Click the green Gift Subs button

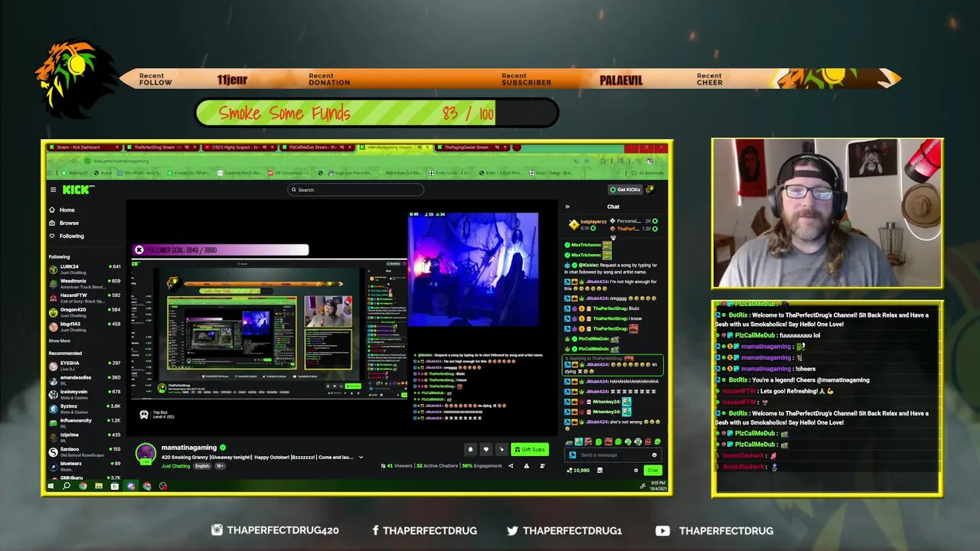(x=530, y=449)
